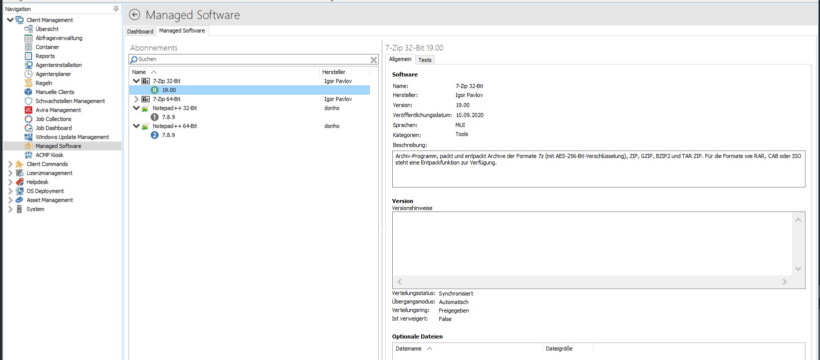This screenshot has width=820, height=360.
Task: Click magnifier icon in search box
Action: 134,60
